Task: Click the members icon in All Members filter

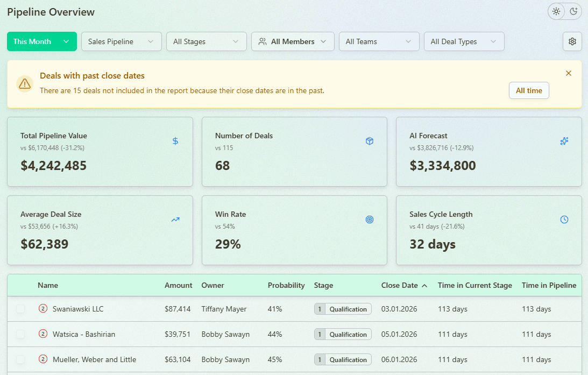Action: pos(263,41)
